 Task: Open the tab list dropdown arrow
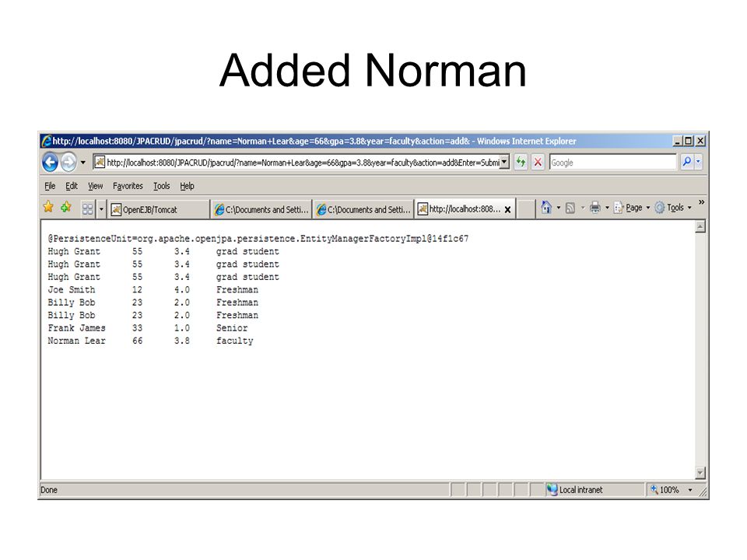pos(101,209)
